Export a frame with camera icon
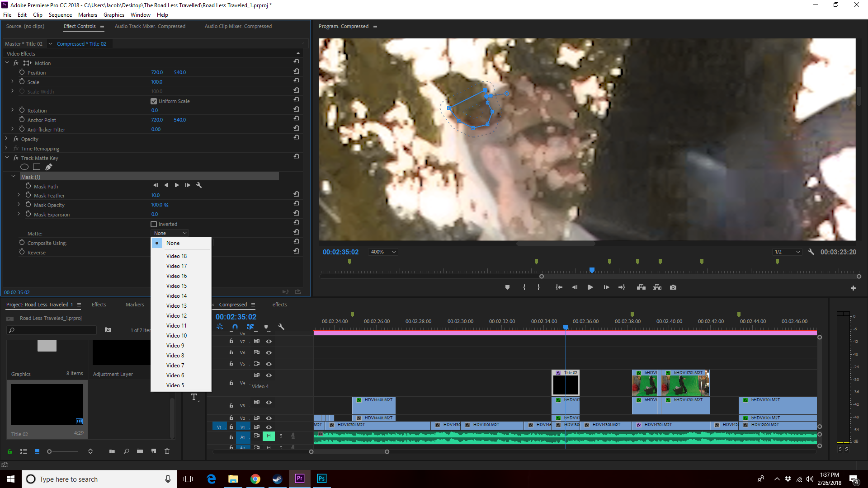Screen dimensions: 868x488 coord(673,287)
